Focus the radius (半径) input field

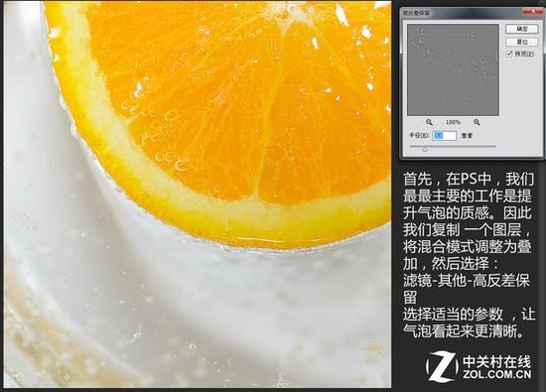(x=445, y=135)
